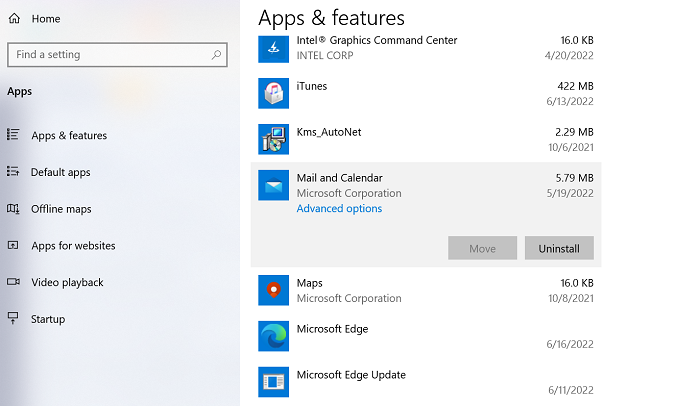Click the Apps & features sidebar icon
The image size is (700, 406).
pos(13,134)
